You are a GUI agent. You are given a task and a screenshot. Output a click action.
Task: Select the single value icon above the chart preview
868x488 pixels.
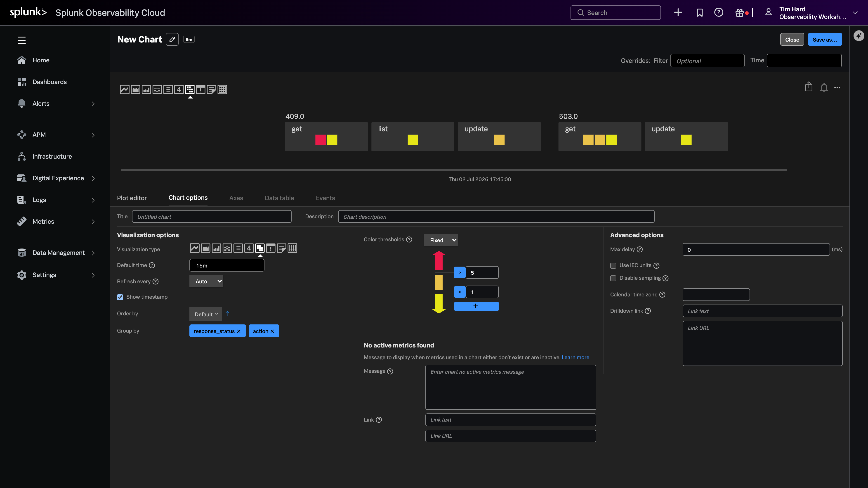179,89
